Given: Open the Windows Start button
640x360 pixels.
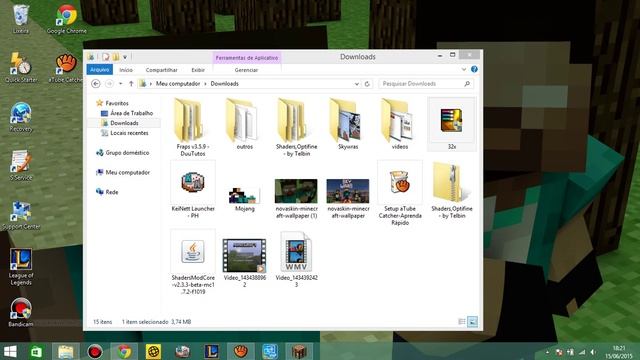Looking at the screenshot, I should click(x=11, y=351).
